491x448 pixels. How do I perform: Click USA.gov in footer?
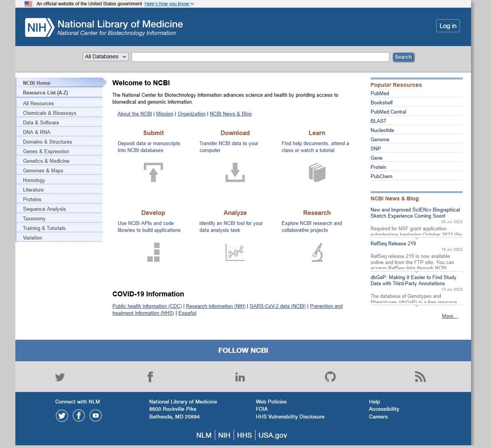tap(273, 435)
